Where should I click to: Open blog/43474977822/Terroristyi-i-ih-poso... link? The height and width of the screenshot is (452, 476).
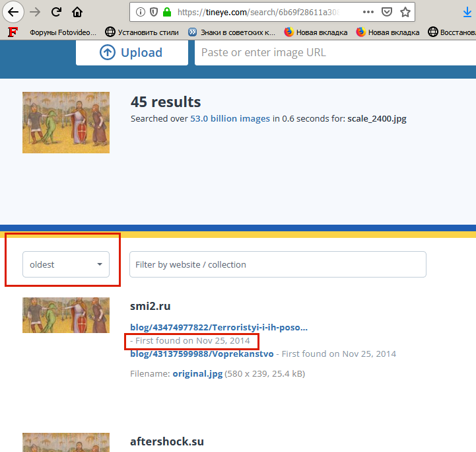tap(219, 328)
